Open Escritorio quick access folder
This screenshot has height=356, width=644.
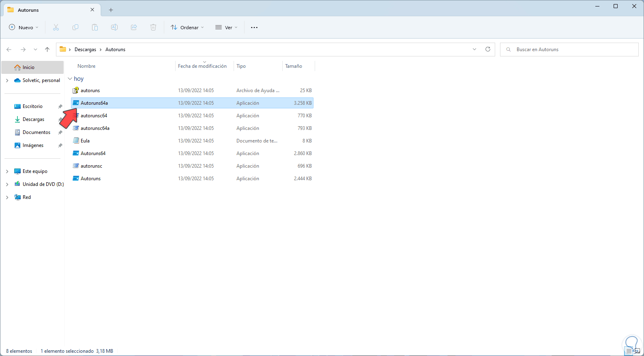tap(32, 106)
